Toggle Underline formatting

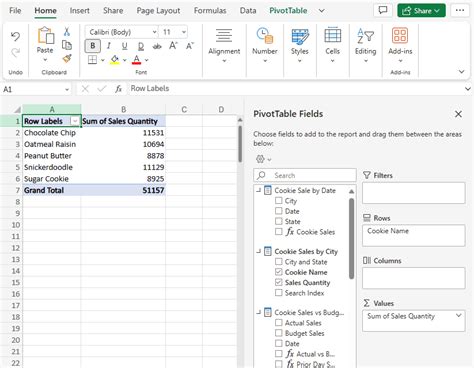click(124, 46)
